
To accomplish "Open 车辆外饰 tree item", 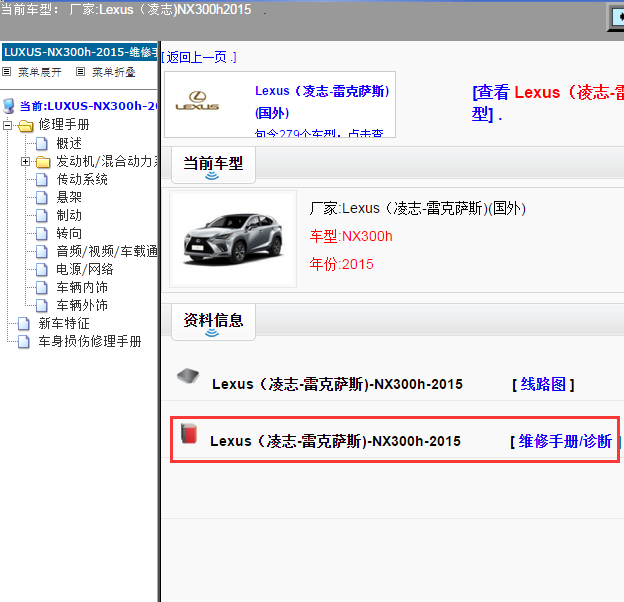I will tap(82, 306).
